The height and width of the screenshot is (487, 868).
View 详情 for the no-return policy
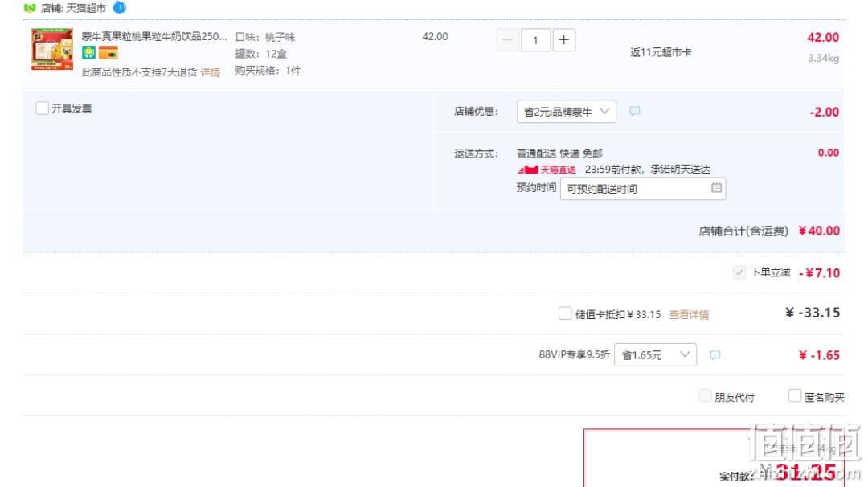211,72
